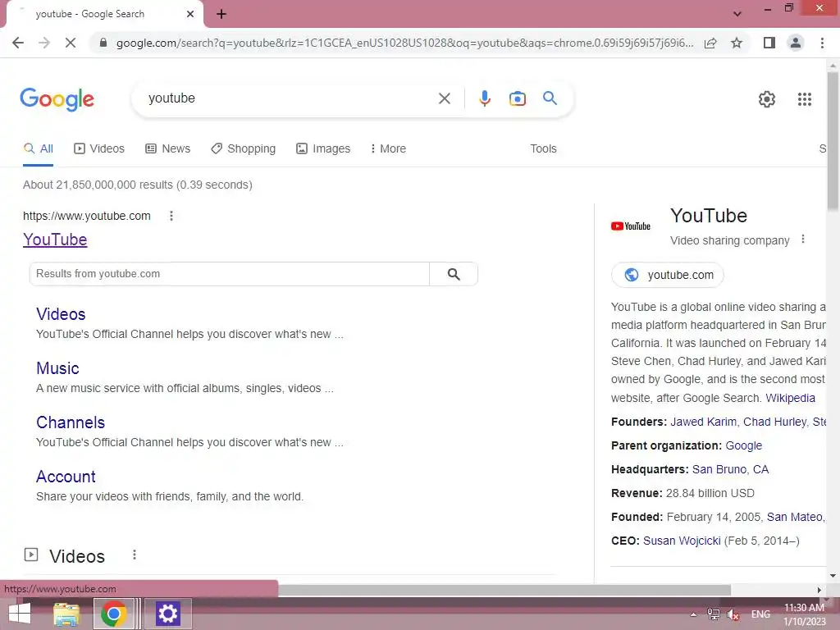This screenshot has height=630, width=840.
Task: Open Google parent organization link
Action: point(743,445)
